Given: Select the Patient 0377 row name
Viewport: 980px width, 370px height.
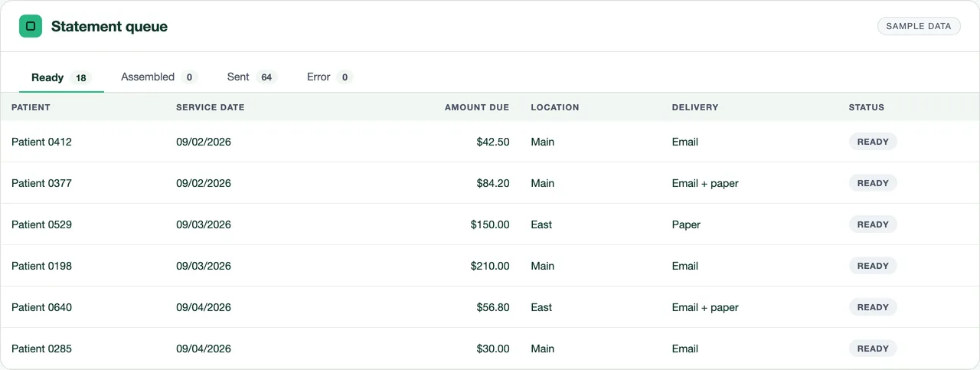Looking at the screenshot, I should point(41,183).
